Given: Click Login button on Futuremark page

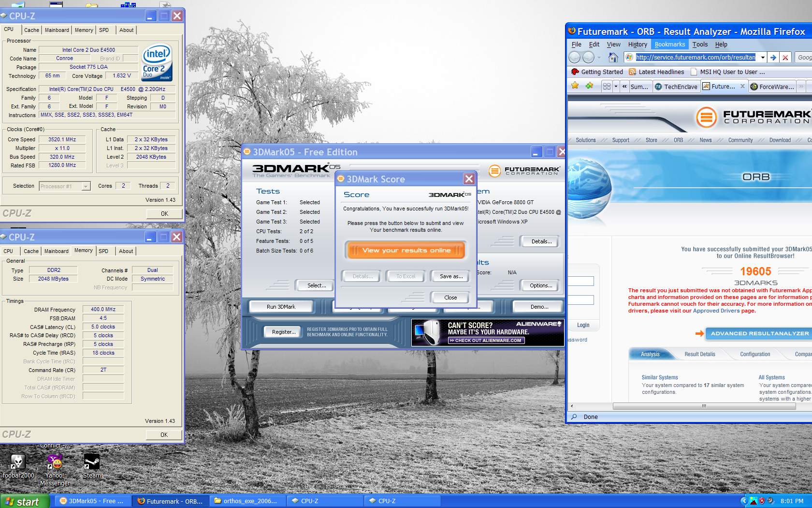Looking at the screenshot, I should (x=583, y=325).
